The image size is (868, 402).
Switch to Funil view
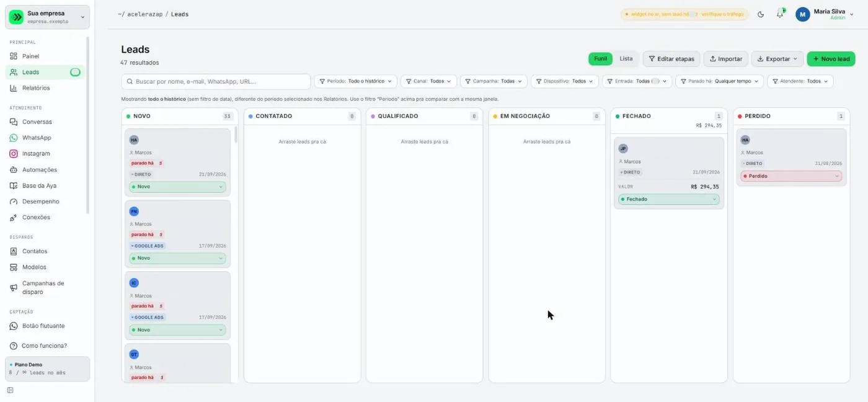600,59
